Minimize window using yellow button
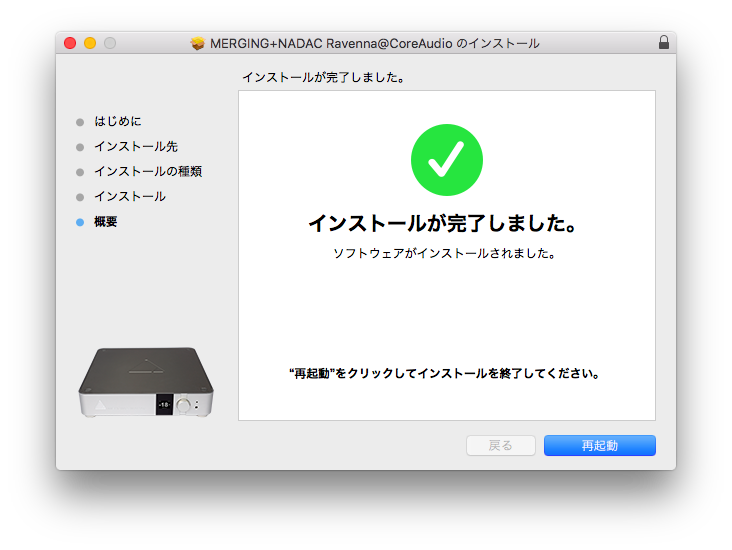Image resolution: width=732 pixels, height=550 pixels. [x=90, y=43]
